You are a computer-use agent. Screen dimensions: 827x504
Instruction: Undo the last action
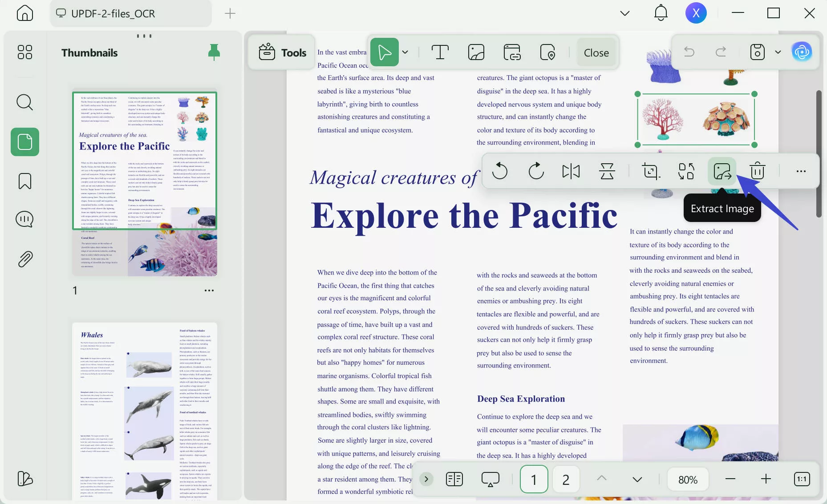pyautogui.click(x=689, y=52)
